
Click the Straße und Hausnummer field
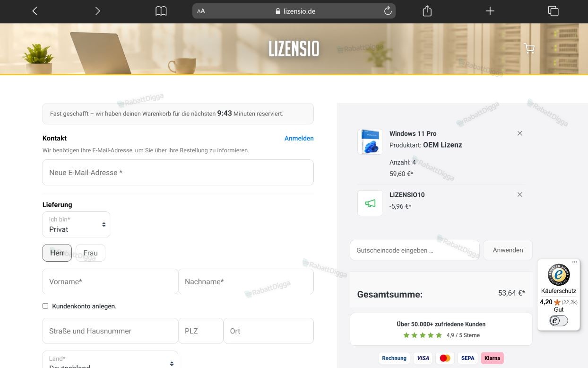(x=110, y=331)
